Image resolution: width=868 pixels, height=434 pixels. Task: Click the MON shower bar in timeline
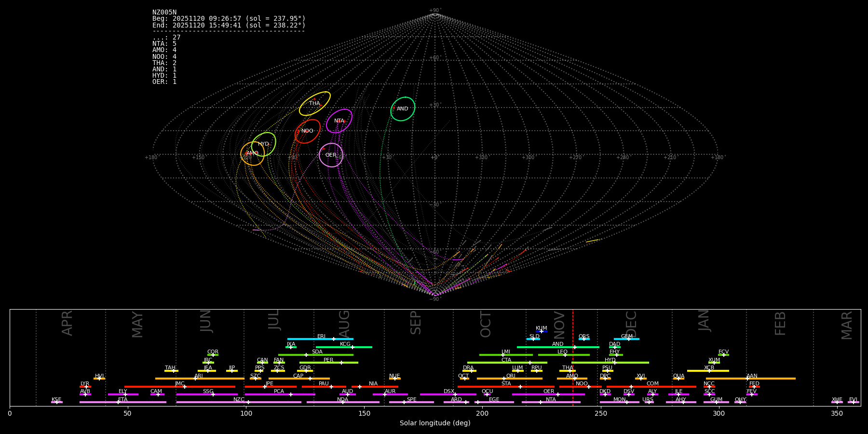point(620,402)
